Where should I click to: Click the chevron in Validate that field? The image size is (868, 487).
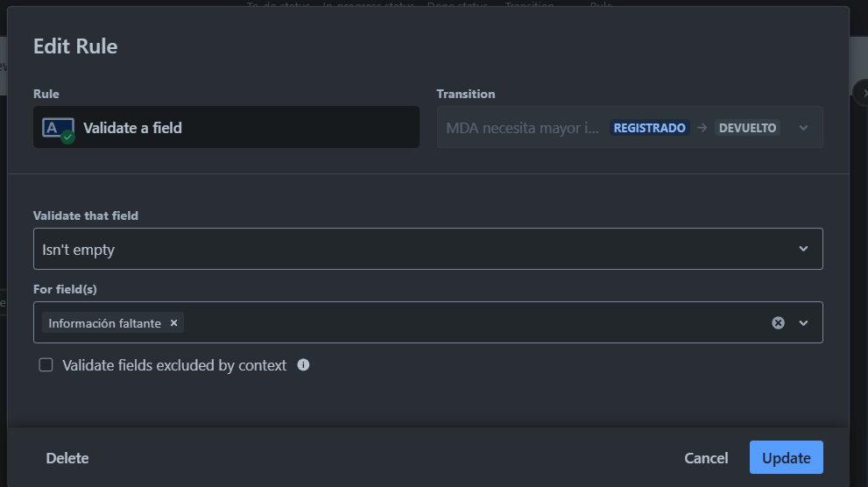pyautogui.click(x=803, y=249)
